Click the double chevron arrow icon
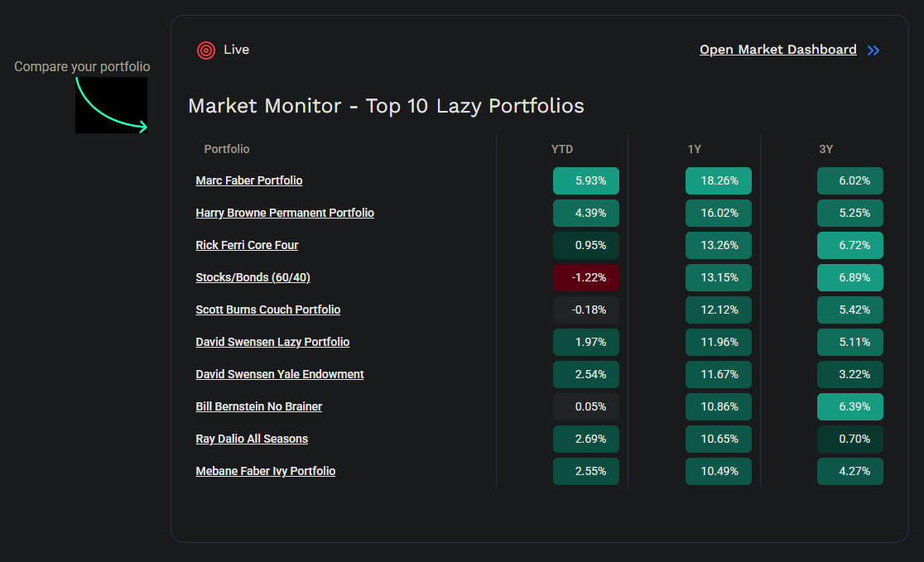The image size is (924, 562). 873,50
